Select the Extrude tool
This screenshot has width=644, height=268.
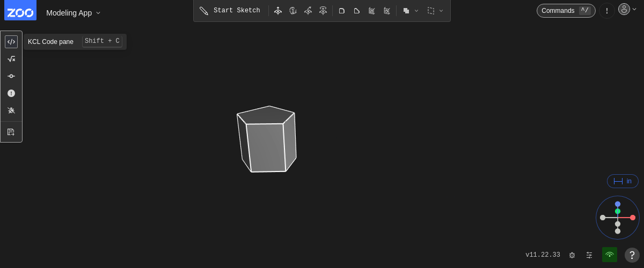(x=278, y=11)
